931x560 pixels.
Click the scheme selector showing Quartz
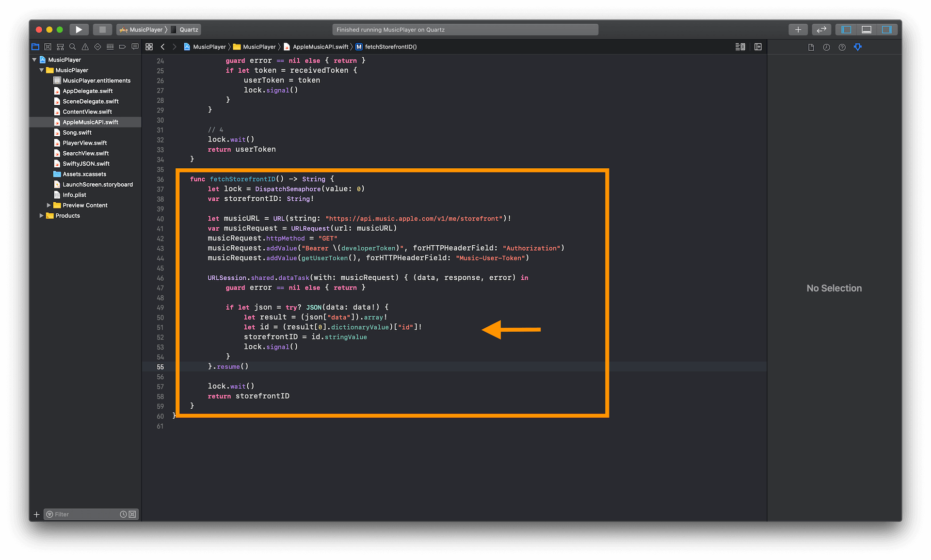point(188,29)
